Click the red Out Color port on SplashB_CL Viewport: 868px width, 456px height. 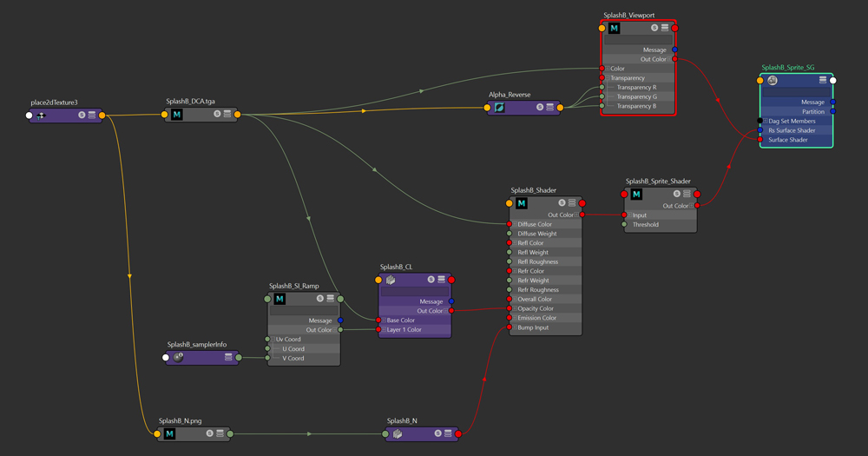pos(451,311)
